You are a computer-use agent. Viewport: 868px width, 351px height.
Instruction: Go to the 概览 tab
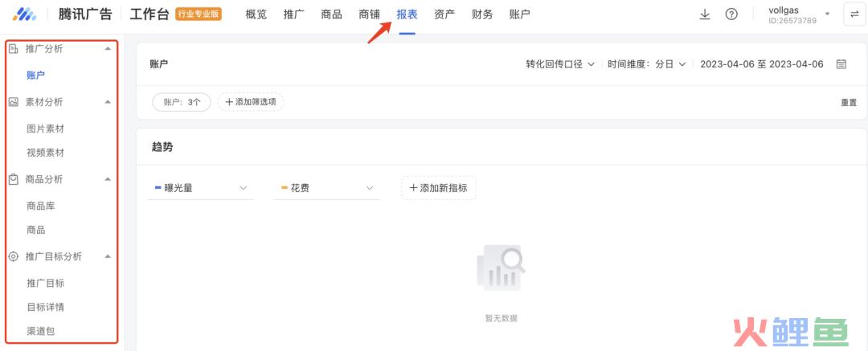click(256, 15)
